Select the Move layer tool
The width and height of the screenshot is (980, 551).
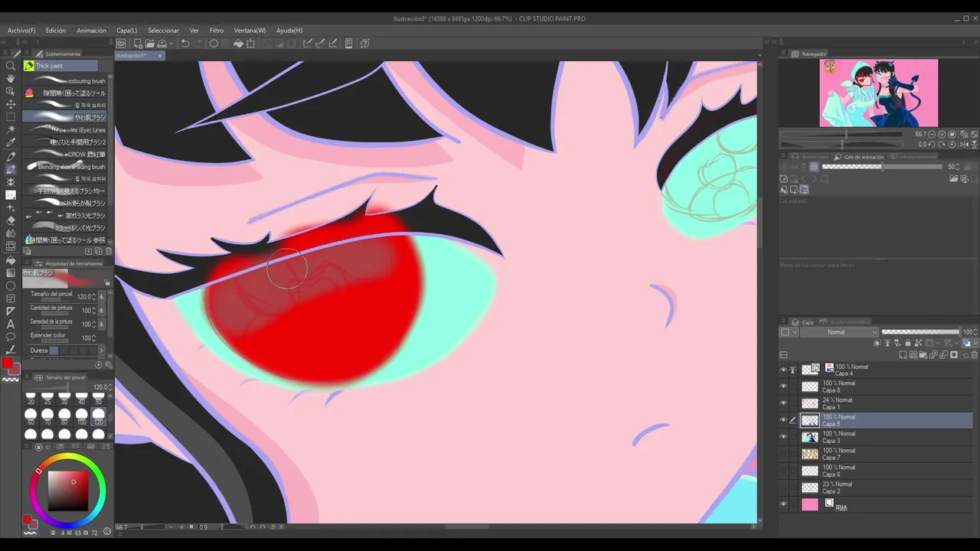point(11,104)
